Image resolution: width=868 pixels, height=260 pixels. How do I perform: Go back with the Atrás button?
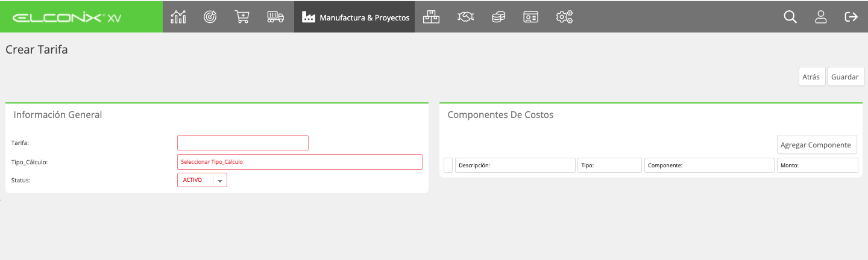[811, 77]
